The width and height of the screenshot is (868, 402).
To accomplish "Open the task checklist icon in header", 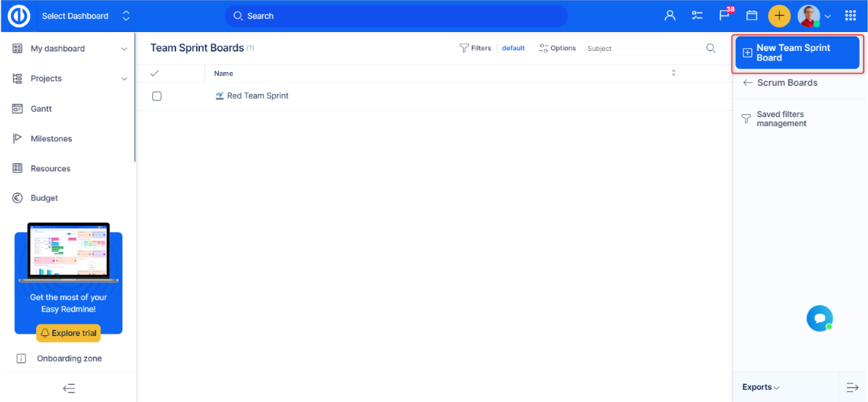I will click(697, 16).
